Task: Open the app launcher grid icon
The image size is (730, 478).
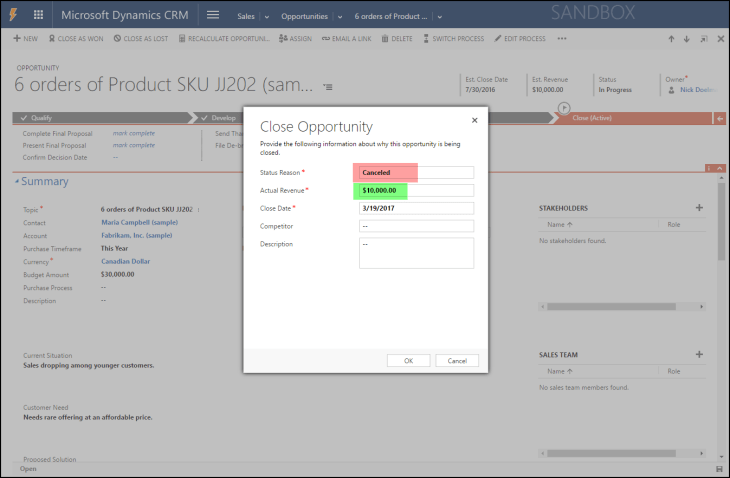Action: point(38,16)
